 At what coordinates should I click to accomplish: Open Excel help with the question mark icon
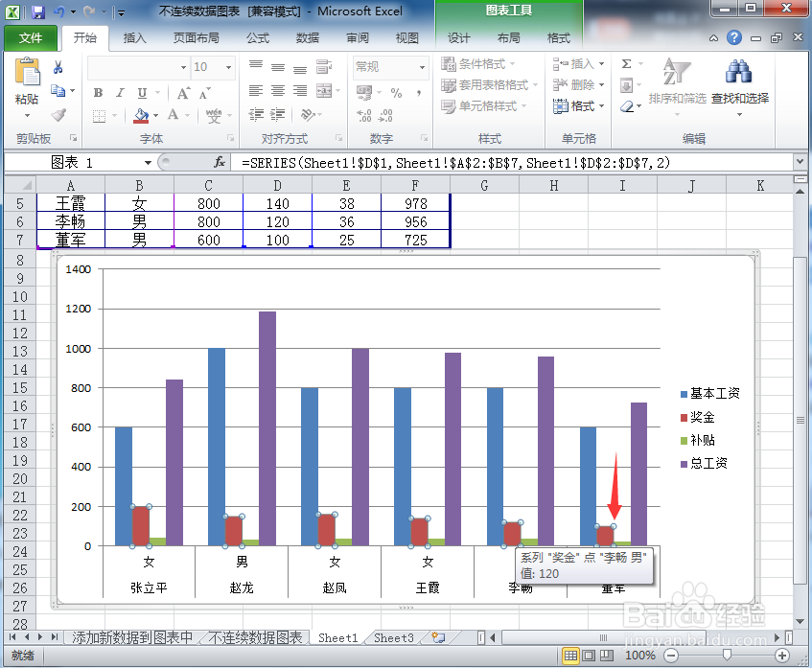733,37
